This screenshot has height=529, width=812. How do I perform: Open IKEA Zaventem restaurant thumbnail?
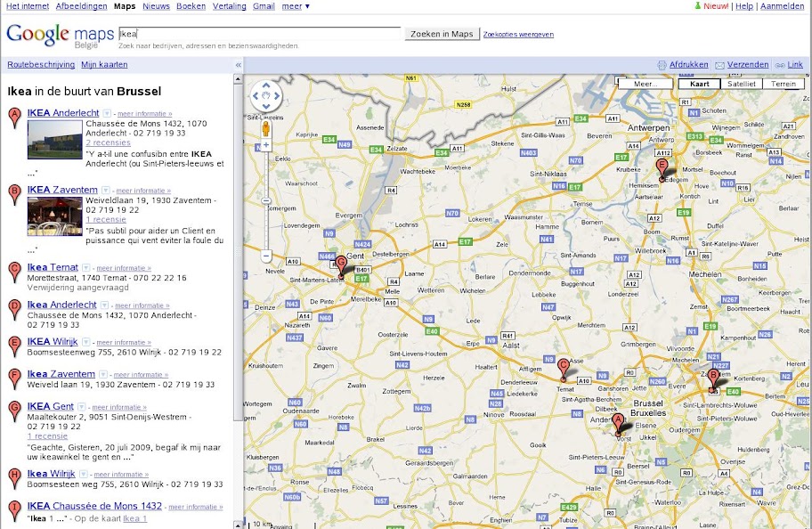click(54, 216)
